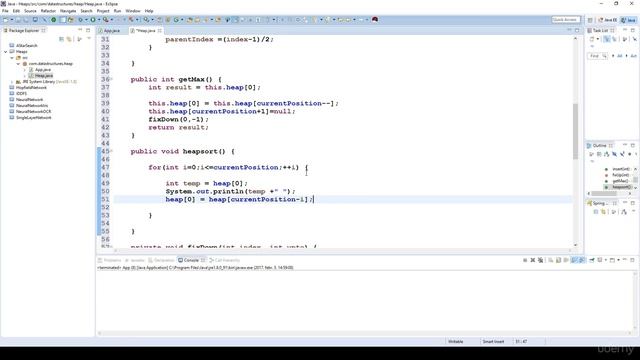Collapse the Heaps project node

pos(6,52)
